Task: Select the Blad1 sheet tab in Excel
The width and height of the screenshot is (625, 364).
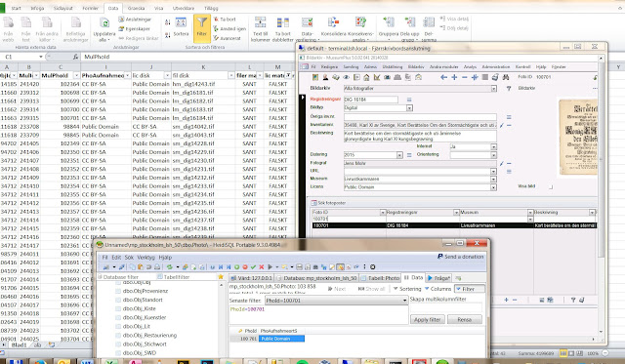Action: (19, 345)
